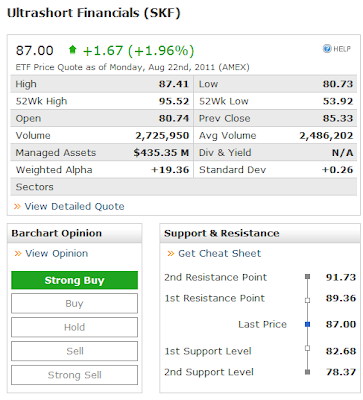
Task: Click the 1st Resistance Point value 89.36
Action: tap(341, 298)
